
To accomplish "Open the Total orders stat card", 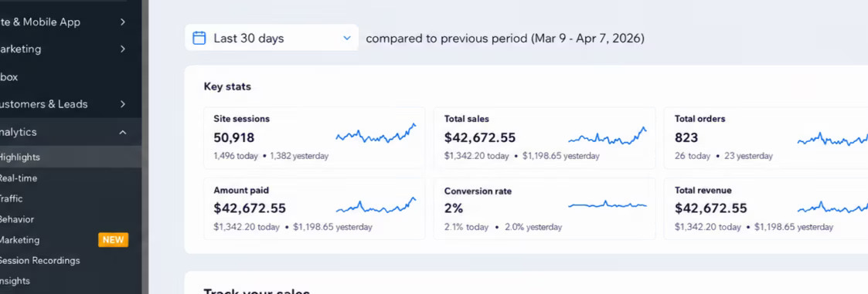I will coord(766,137).
